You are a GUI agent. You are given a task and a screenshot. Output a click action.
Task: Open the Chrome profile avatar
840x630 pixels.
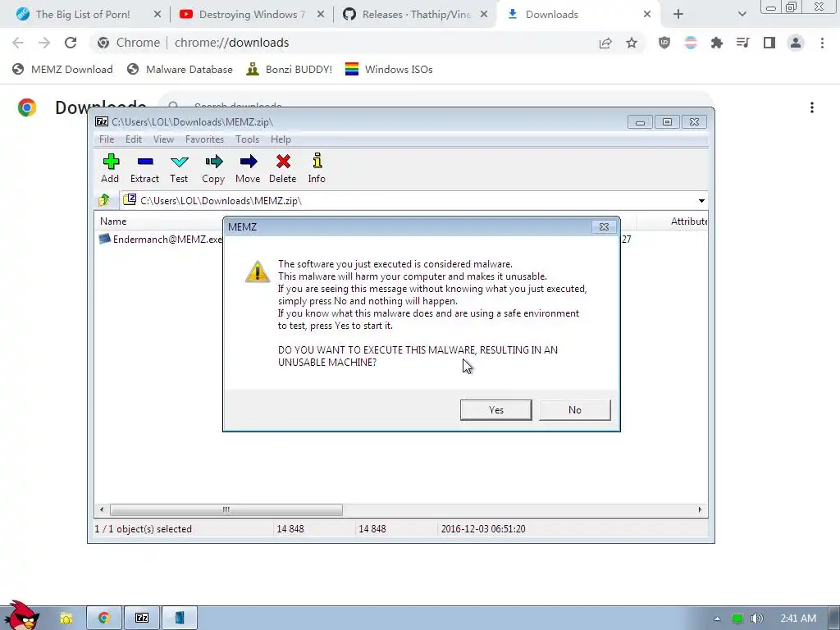coord(796,43)
